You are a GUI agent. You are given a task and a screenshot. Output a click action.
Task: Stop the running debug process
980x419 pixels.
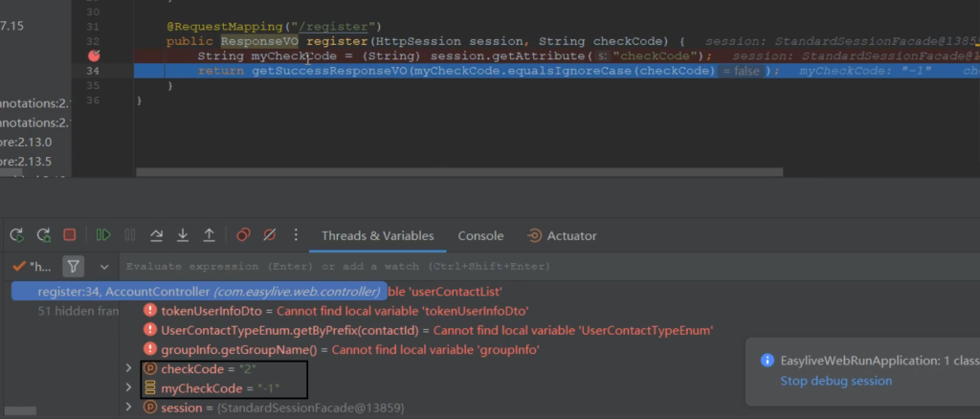[69, 235]
